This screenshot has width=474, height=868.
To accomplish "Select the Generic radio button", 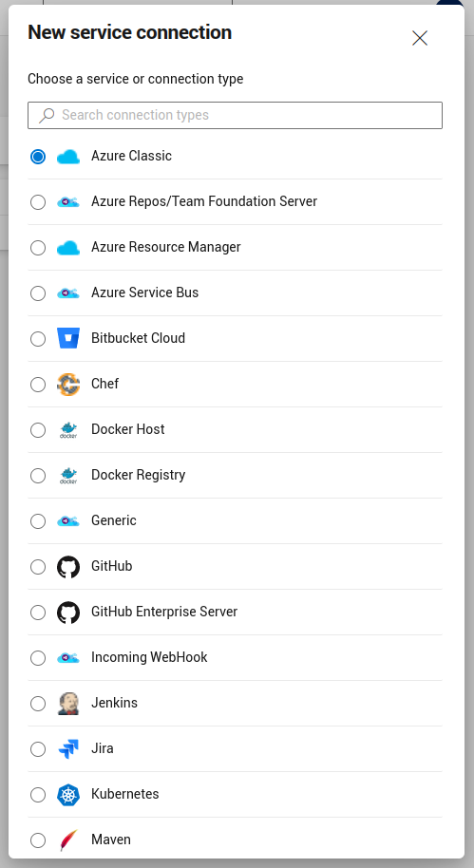I will pyautogui.click(x=38, y=521).
